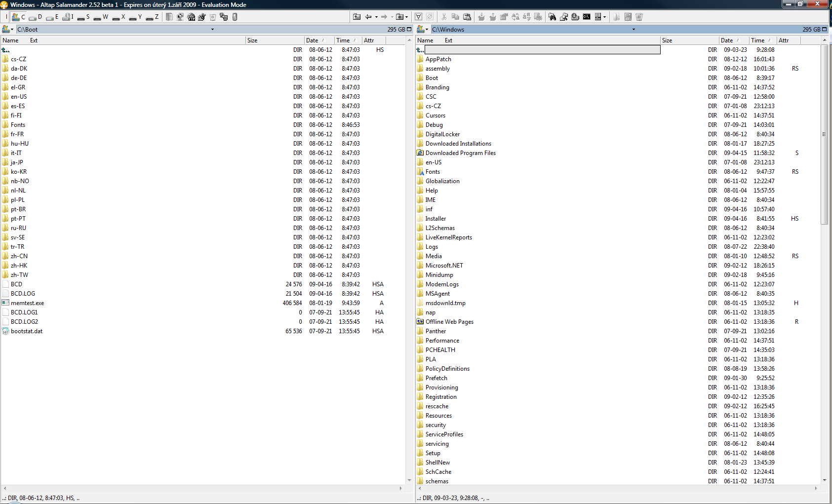This screenshot has height=504, width=832.
Task: Open the FTP client icon
Action: pyautogui.click(x=191, y=17)
